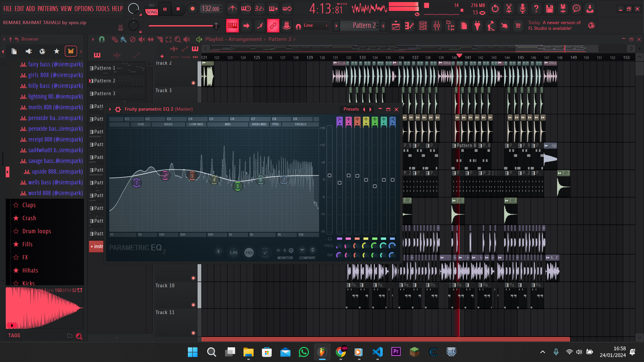Viewport: 644px width, 362px height.
Task: Open the plugin picker plug icon
Action: (477, 26)
